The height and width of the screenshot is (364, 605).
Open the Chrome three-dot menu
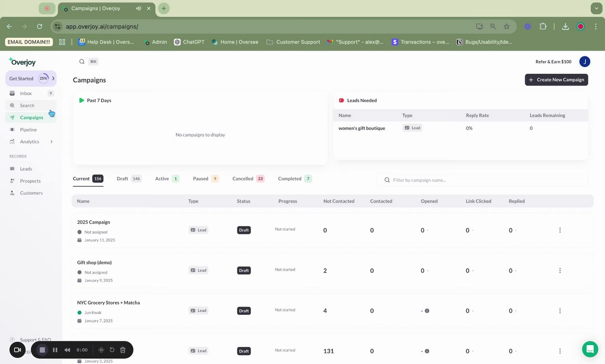pyautogui.click(x=595, y=26)
